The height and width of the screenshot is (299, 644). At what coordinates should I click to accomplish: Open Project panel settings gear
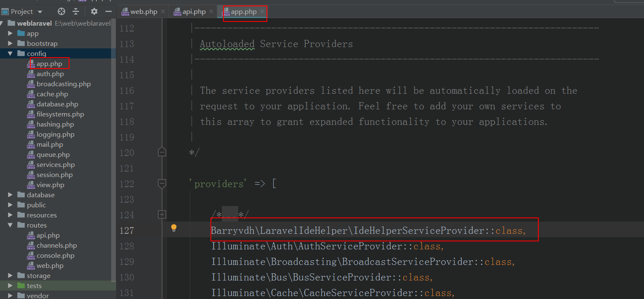[x=94, y=11]
